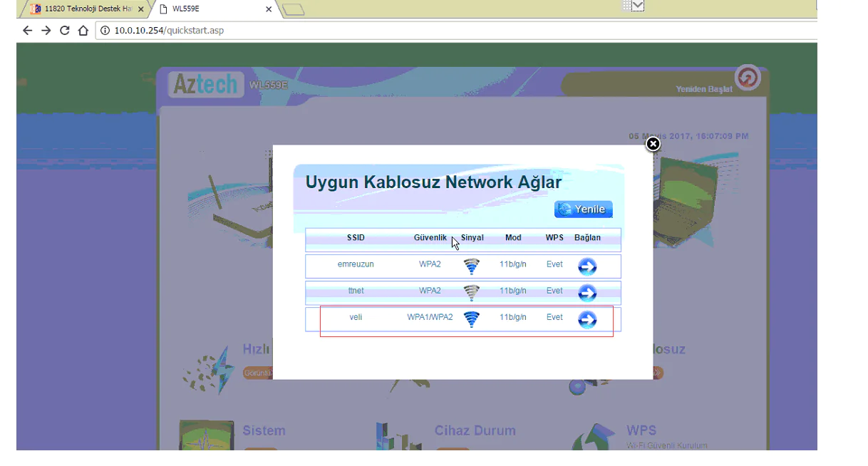Click the veli signal strength icon
868x466 pixels.
tap(472, 319)
